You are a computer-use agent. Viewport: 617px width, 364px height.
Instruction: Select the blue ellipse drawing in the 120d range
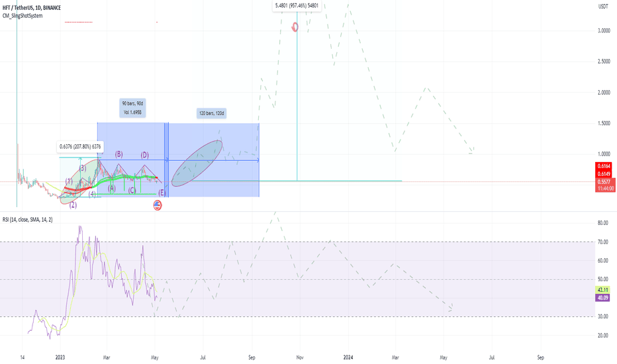point(197,163)
